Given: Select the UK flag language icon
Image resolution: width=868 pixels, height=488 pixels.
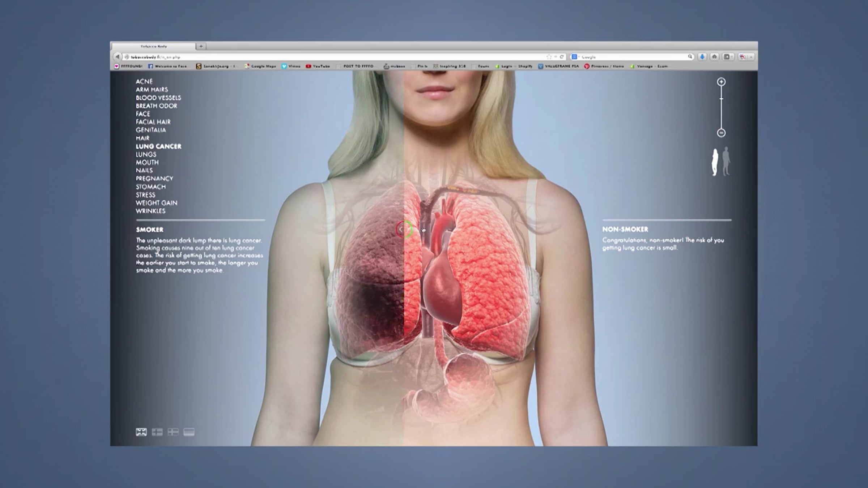Looking at the screenshot, I should tap(141, 432).
